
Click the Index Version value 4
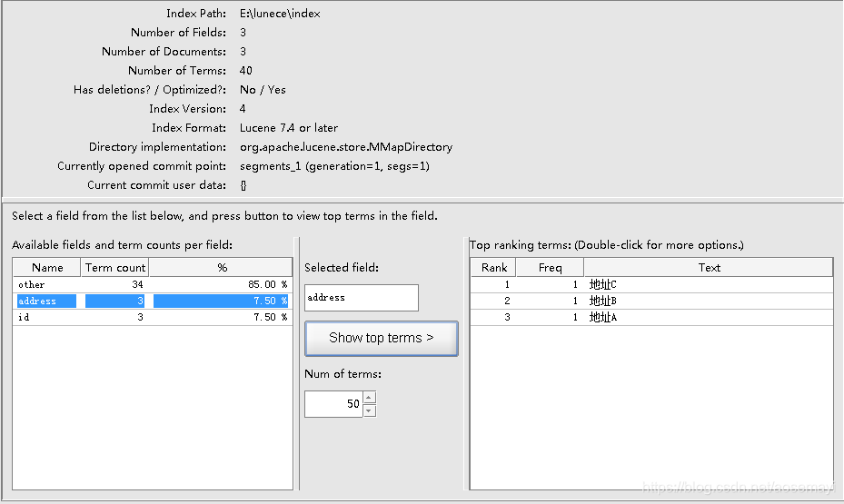[x=243, y=109]
